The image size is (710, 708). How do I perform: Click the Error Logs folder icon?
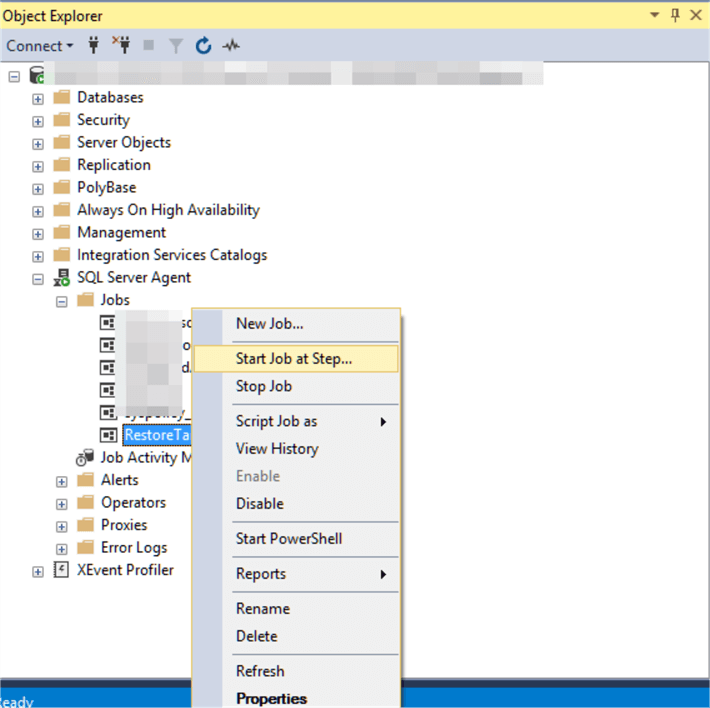86,547
